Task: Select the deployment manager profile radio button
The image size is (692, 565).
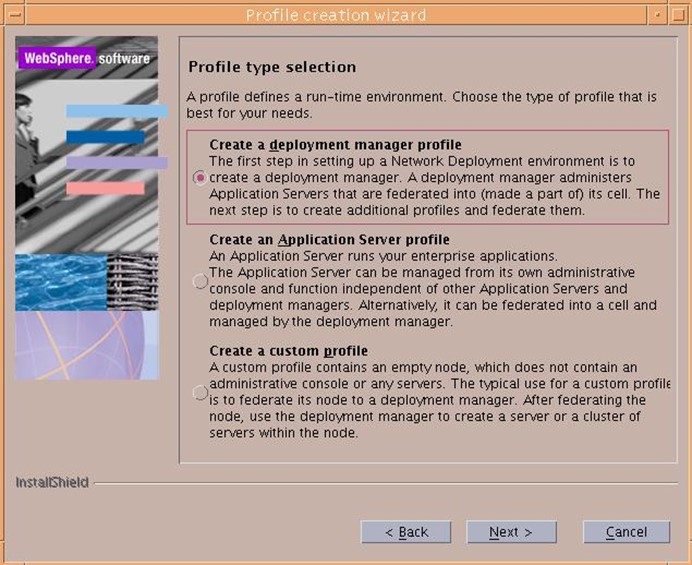Action: [x=200, y=177]
